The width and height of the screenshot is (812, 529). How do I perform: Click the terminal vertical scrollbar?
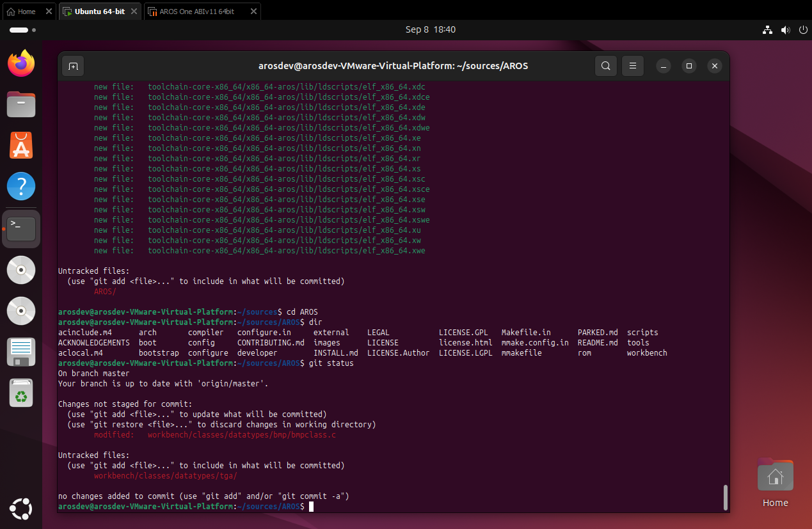[x=726, y=497]
